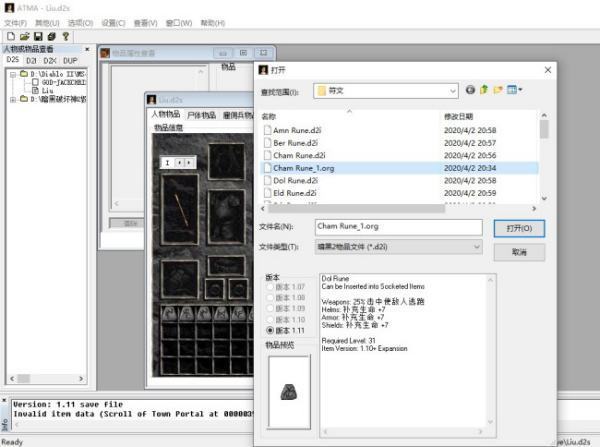Click the body armor slot in Liu.d2s

coord(227,217)
